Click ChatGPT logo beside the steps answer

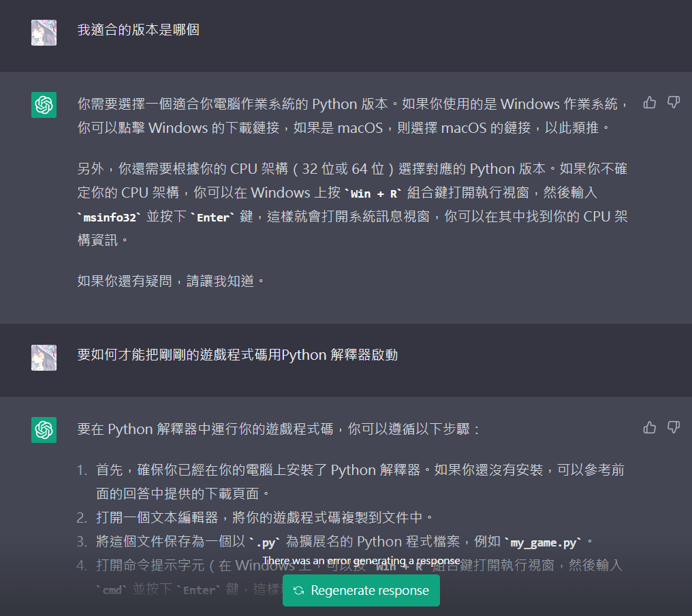coord(44,430)
